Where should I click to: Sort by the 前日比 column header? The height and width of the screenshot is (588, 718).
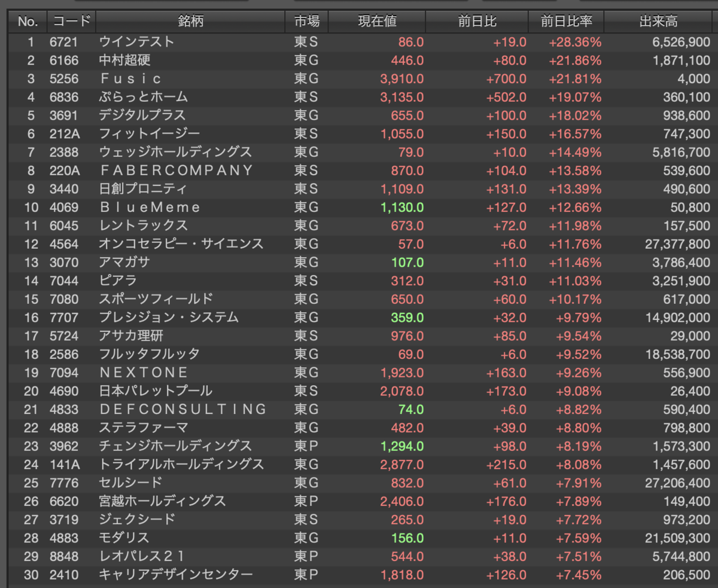[x=477, y=22]
